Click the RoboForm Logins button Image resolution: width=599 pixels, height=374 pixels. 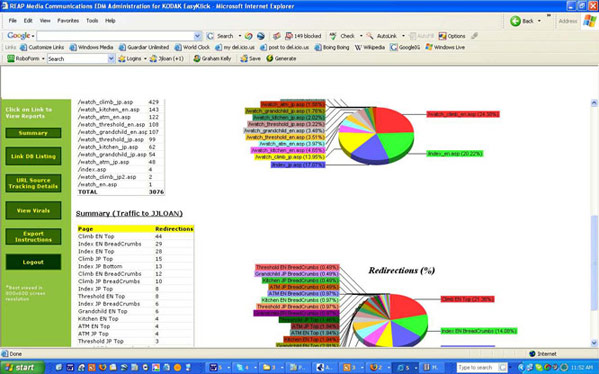pos(130,58)
